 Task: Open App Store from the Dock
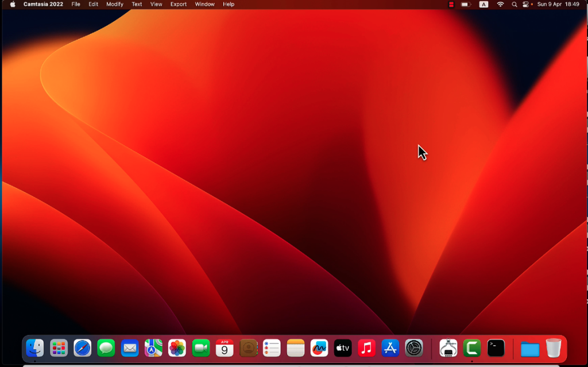click(390, 348)
